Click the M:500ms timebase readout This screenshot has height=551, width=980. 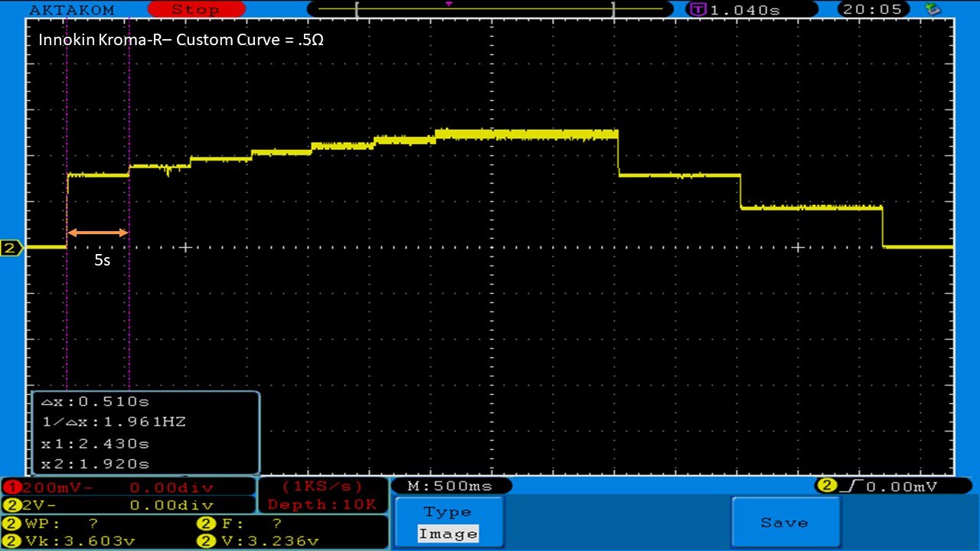tap(450, 486)
